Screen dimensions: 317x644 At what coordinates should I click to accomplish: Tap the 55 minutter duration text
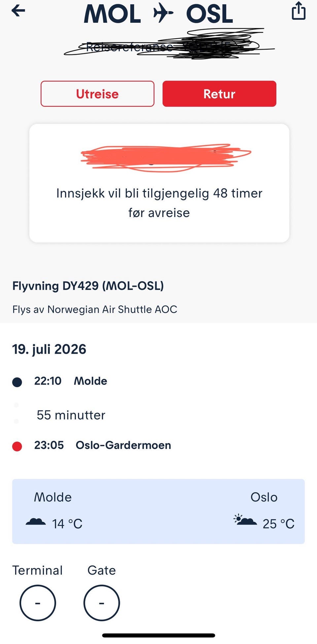(x=71, y=415)
